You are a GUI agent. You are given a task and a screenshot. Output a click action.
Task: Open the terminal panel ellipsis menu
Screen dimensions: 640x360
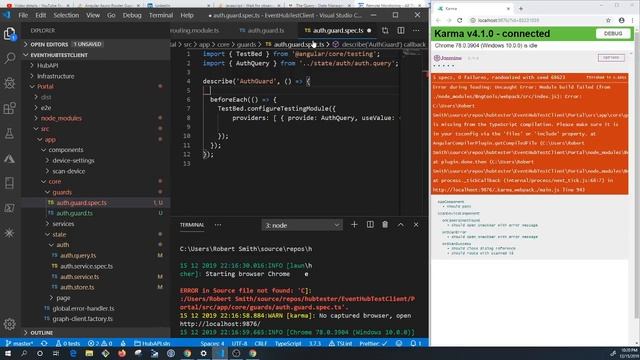coord(218,224)
